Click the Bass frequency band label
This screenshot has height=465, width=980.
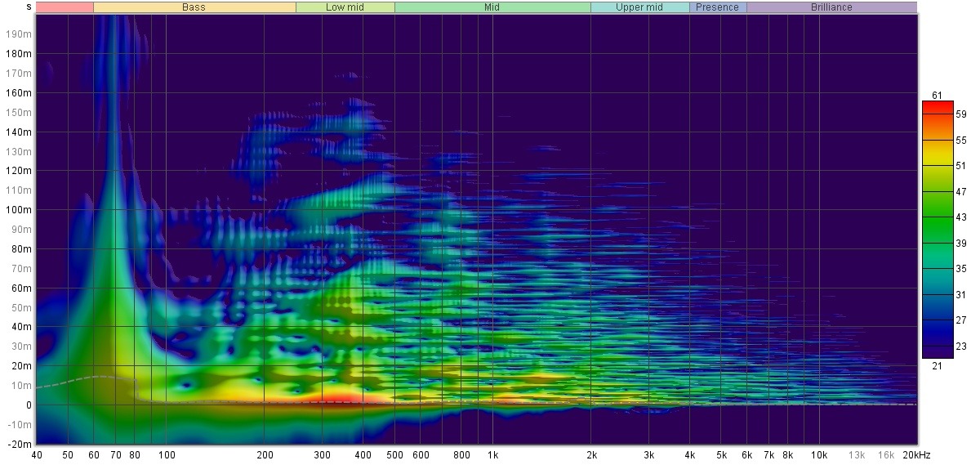pos(194,7)
